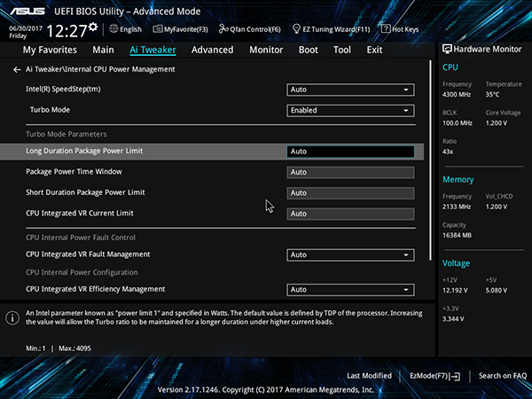Open the CPU Integrated VR Fault Management dropdown
The height and width of the screenshot is (399, 532).
[350, 255]
